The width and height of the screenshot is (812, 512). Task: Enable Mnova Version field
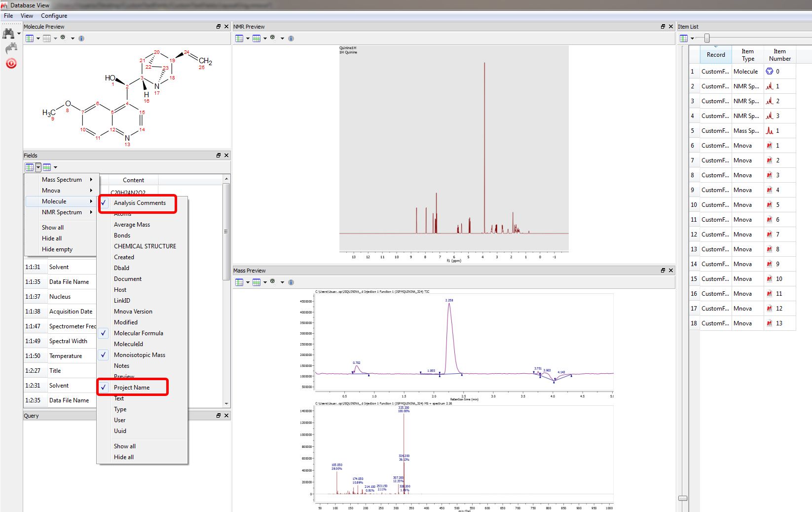pyautogui.click(x=142, y=312)
